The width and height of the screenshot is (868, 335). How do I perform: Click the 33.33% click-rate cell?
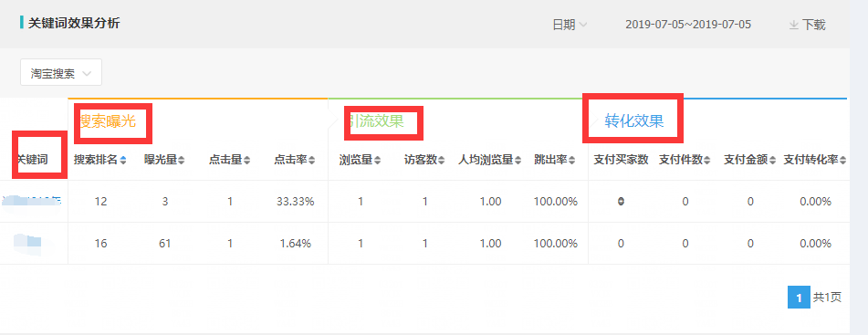click(296, 202)
